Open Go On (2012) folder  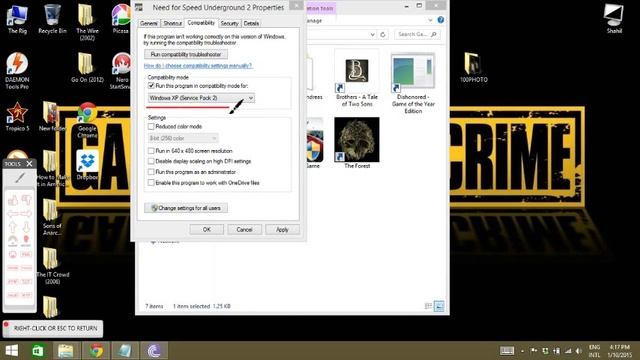[x=87, y=68]
